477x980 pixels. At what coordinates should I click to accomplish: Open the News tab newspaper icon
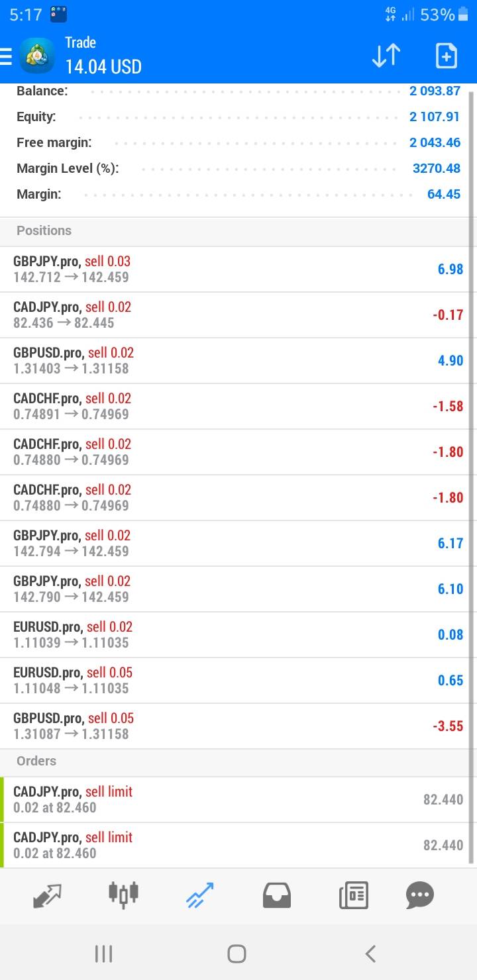[x=353, y=896]
